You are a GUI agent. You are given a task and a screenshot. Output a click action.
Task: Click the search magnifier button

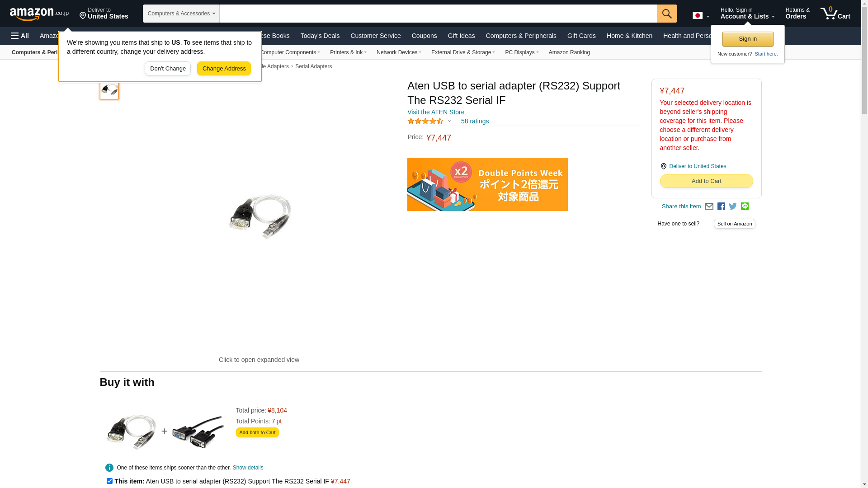coord(667,14)
